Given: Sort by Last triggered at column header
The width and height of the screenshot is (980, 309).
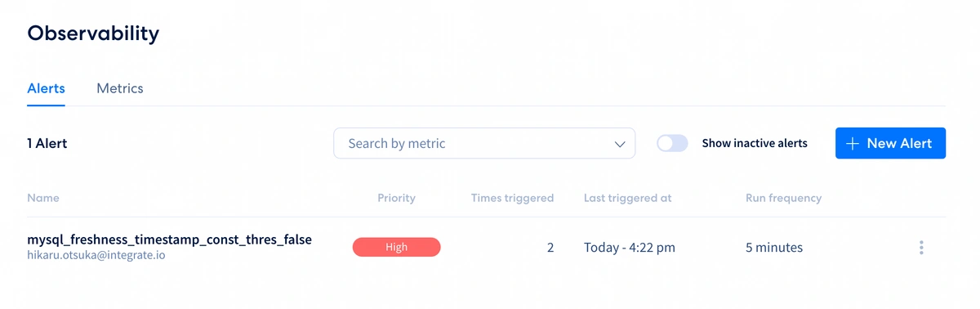Looking at the screenshot, I should pos(628,198).
